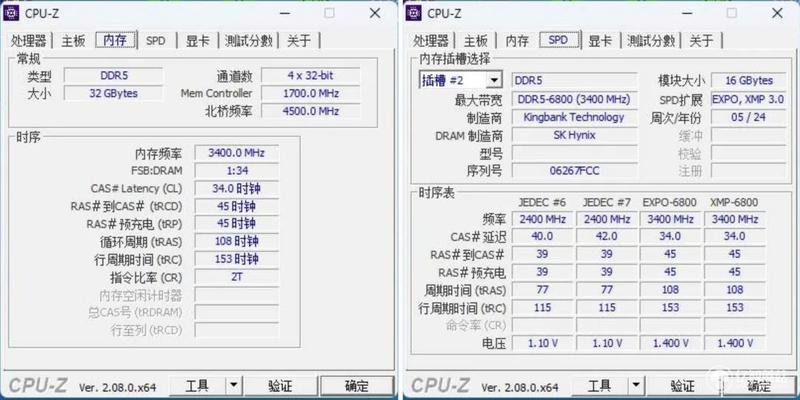
Task: Click EXPO-6800 column header
Action: [670, 203]
